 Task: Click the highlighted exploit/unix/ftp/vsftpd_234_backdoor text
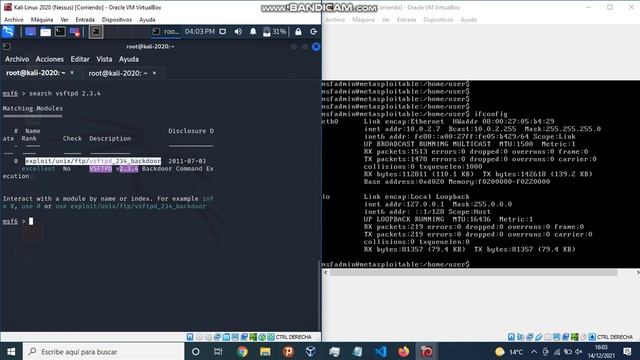[93, 161]
